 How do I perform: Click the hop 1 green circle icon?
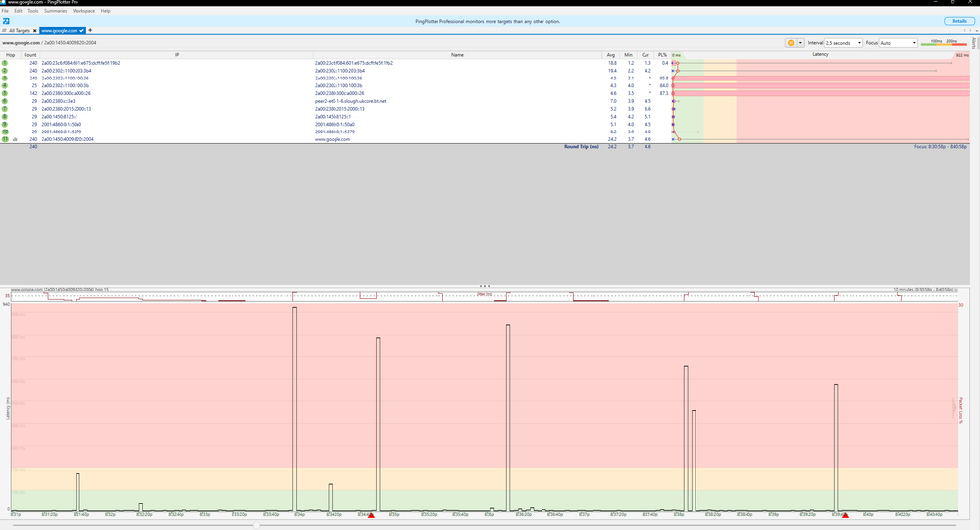point(6,63)
